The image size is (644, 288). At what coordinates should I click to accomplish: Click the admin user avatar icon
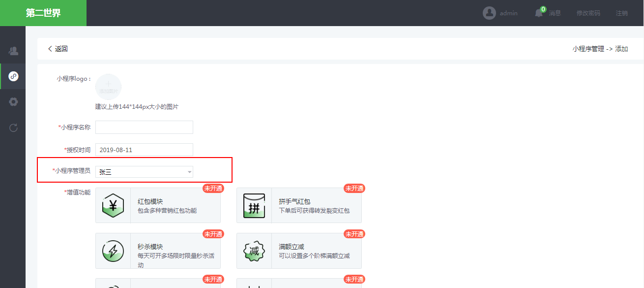[489, 13]
